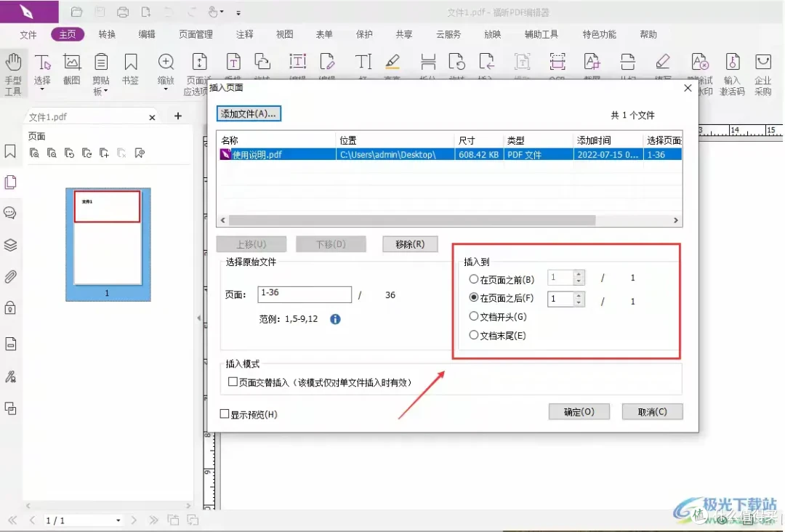Jump to last page arrow in status bar
The width and height of the screenshot is (785, 532).
click(153, 520)
